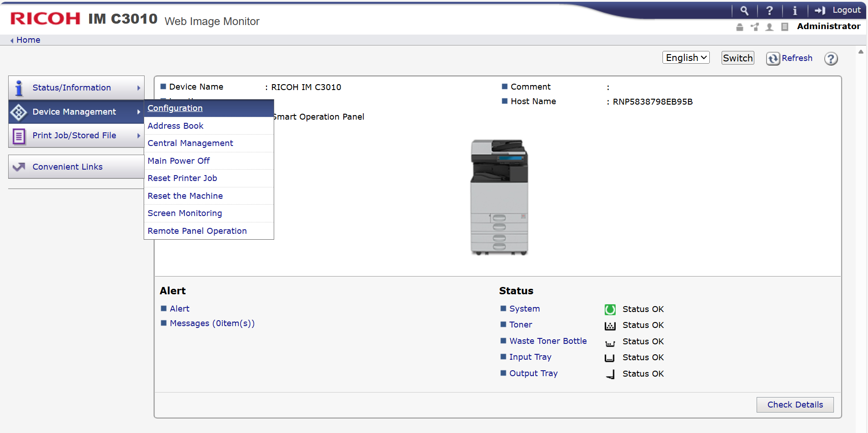Click the Status/Information blue info icon
This screenshot has width=868, height=433.
click(19, 88)
